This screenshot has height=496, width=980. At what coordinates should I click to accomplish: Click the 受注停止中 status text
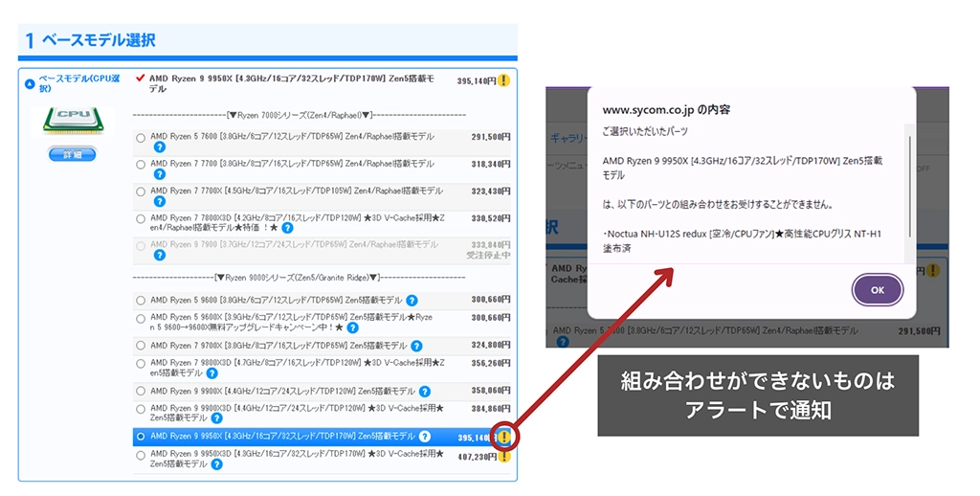tap(488, 256)
